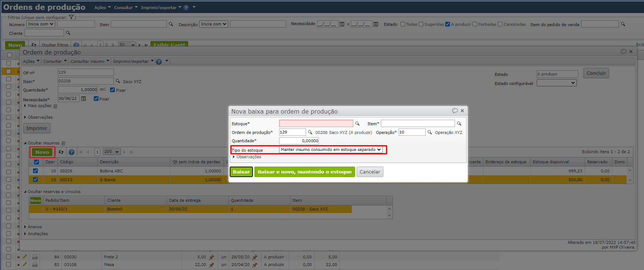Click the empty Estoque input field
The image size is (644, 270).
click(x=316, y=123)
